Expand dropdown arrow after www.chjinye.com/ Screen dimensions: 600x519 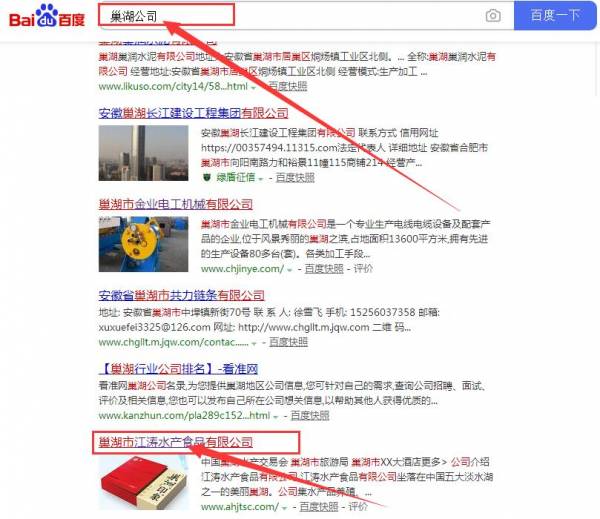tap(290, 270)
